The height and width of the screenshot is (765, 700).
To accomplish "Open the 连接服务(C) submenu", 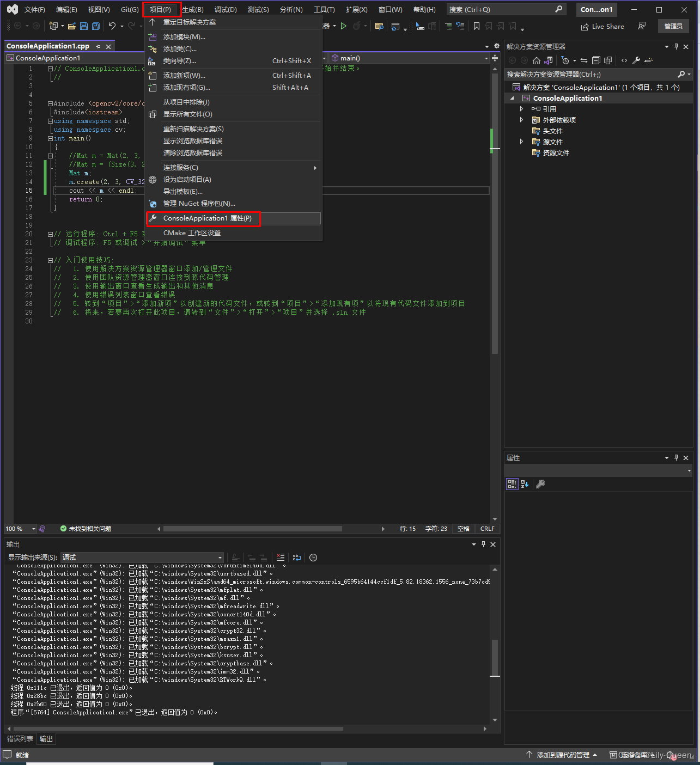I will pos(234,168).
